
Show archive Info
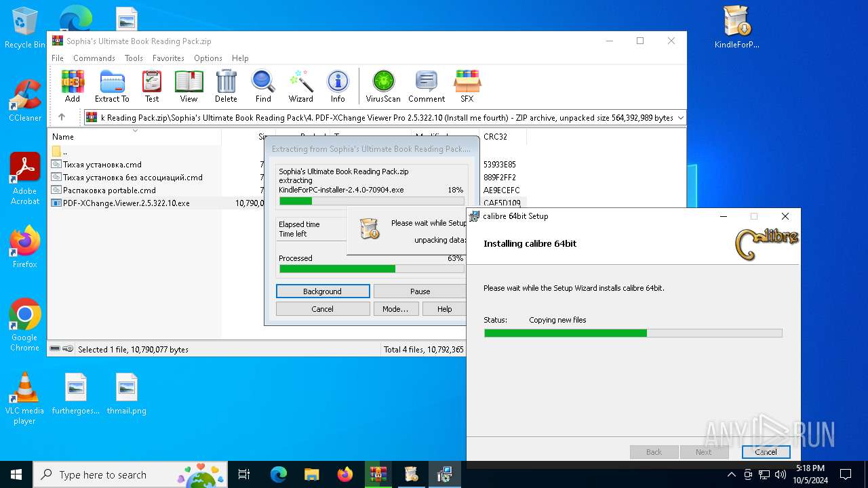[x=338, y=86]
